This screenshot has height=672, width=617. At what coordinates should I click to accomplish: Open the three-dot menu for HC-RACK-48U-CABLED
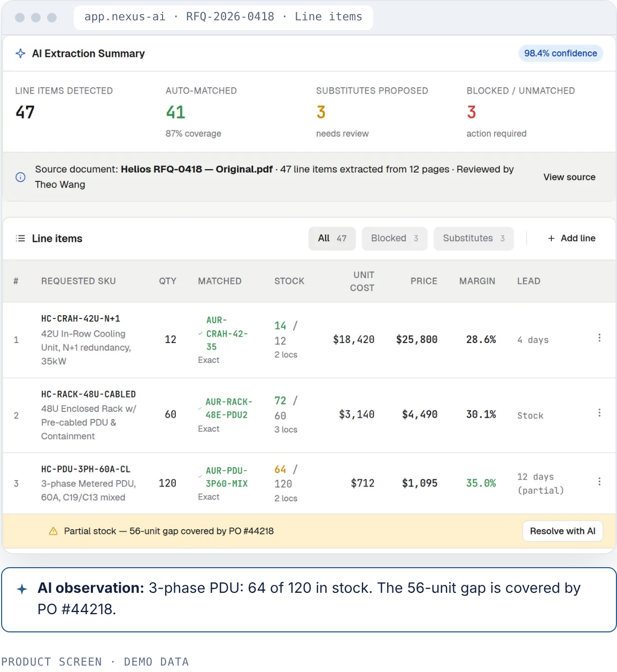[599, 413]
